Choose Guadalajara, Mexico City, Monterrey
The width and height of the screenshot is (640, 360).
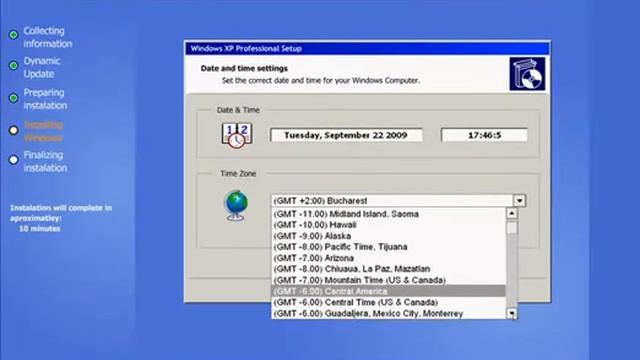389,313
